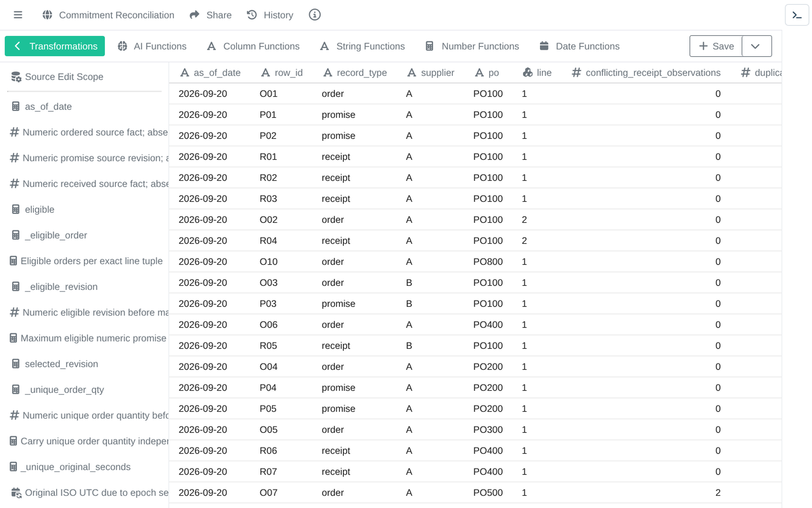This screenshot has height=508, width=812.
Task: Select the row_id column header
Action: pyautogui.click(x=281, y=72)
